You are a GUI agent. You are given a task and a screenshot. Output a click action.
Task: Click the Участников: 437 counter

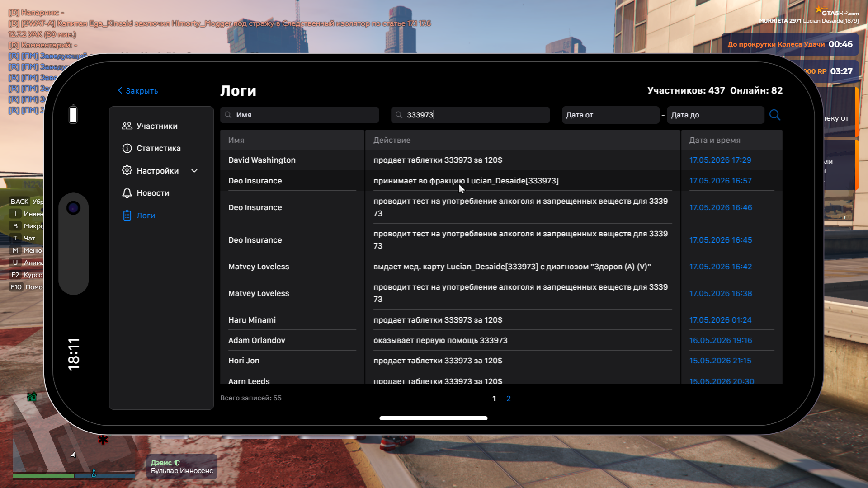point(686,90)
